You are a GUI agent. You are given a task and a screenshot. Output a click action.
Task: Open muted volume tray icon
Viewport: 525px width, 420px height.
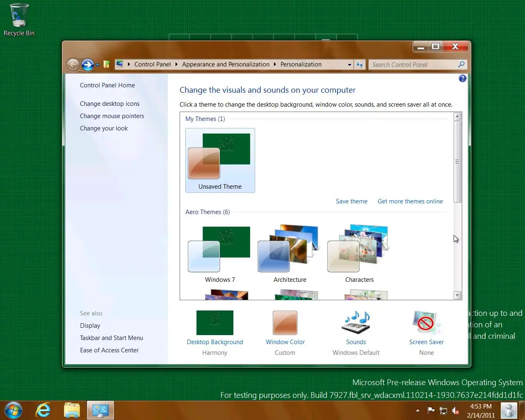455,411
